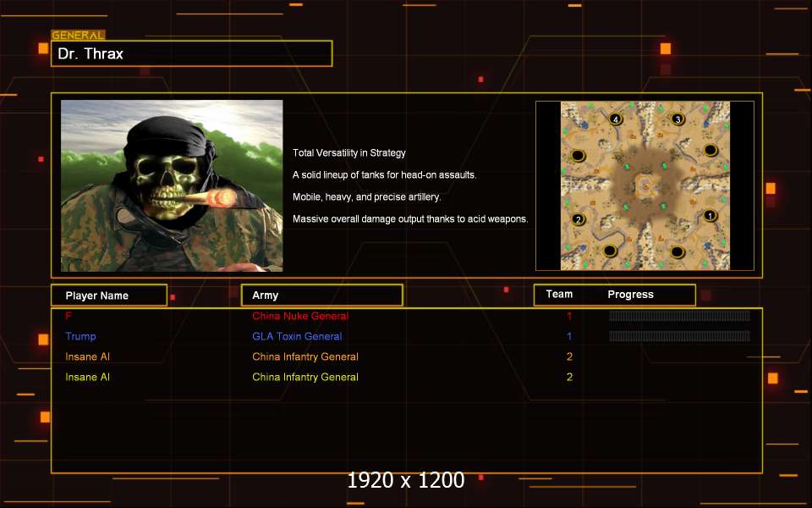Click the Progress column header
The image size is (812, 508).
click(x=630, y=295)
